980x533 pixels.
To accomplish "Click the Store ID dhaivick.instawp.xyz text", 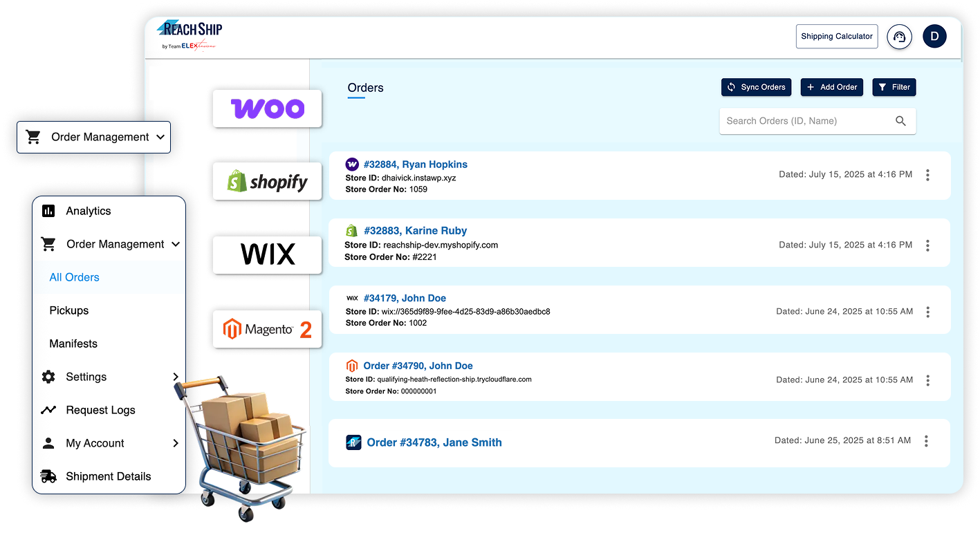I will pyautogui.click(x=400, y=178).
